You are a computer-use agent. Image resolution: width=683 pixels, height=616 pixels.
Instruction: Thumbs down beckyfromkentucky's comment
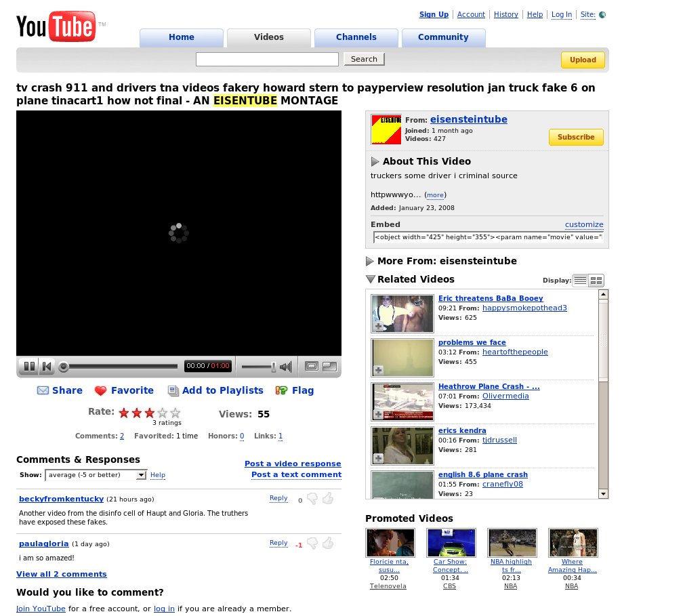(x=312, y=499)
